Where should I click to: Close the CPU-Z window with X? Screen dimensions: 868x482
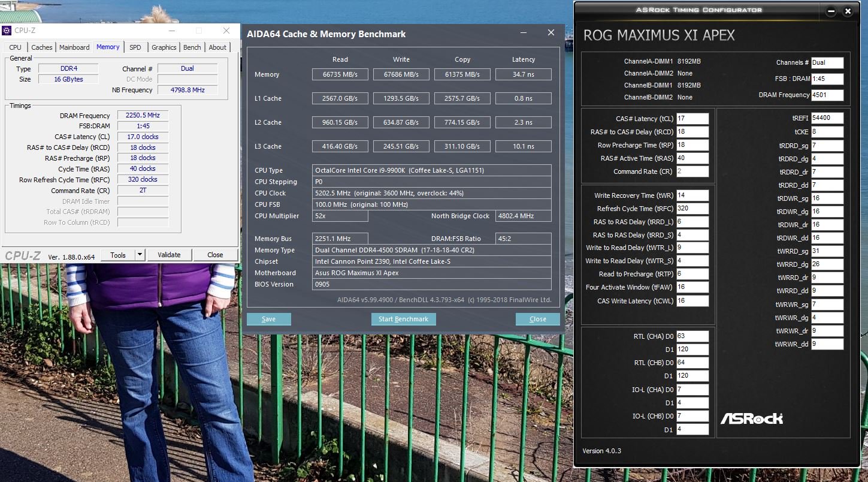click(226, 31)
